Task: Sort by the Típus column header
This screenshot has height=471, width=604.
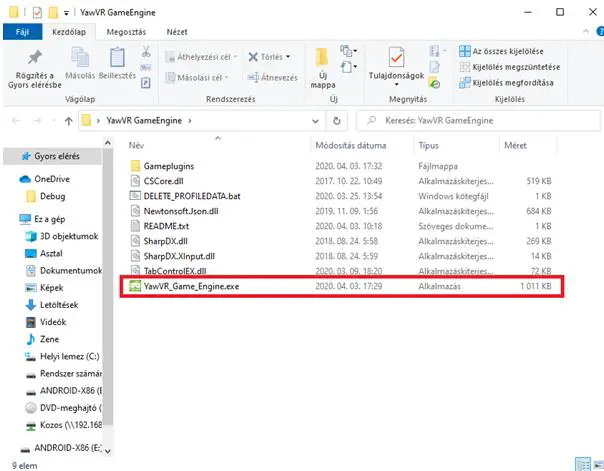Action: point(428,145)
